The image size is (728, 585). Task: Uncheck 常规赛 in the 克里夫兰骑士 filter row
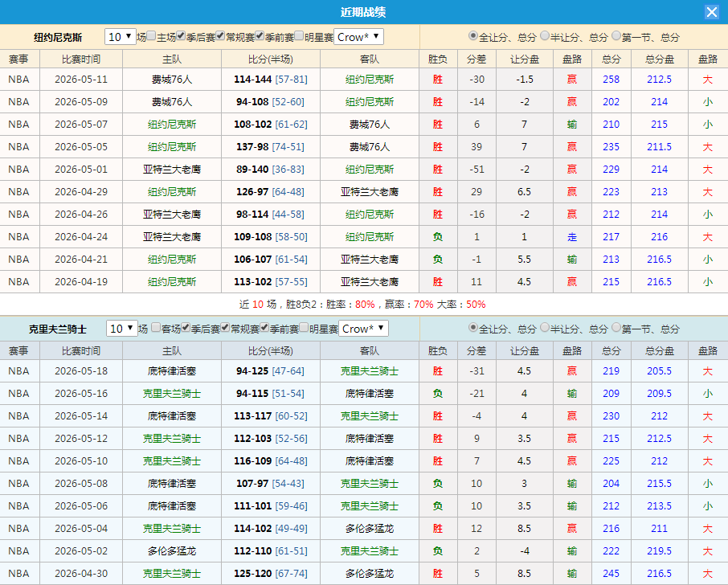point(225,328)
